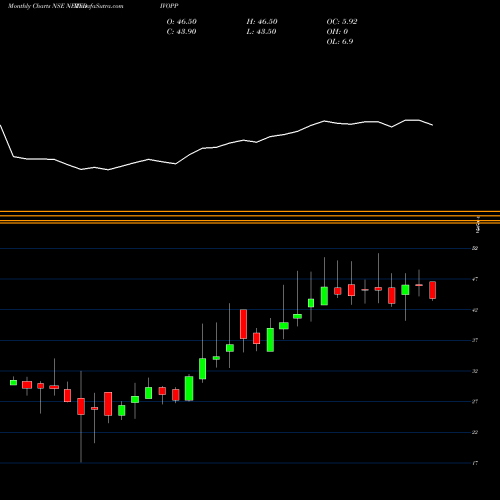Screen dimensions: 500x500
Task: Click the 47 price axis label
Action: click(475, 279)
